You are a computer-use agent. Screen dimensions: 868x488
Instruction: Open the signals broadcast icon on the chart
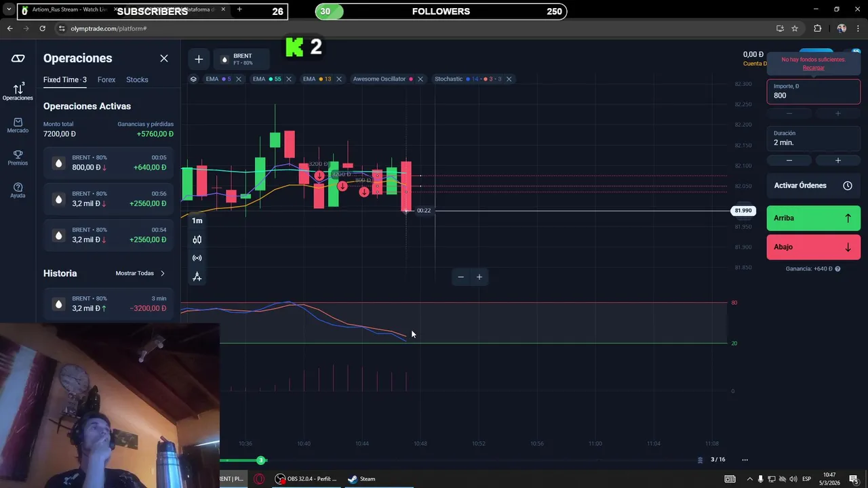coord(197,258)
